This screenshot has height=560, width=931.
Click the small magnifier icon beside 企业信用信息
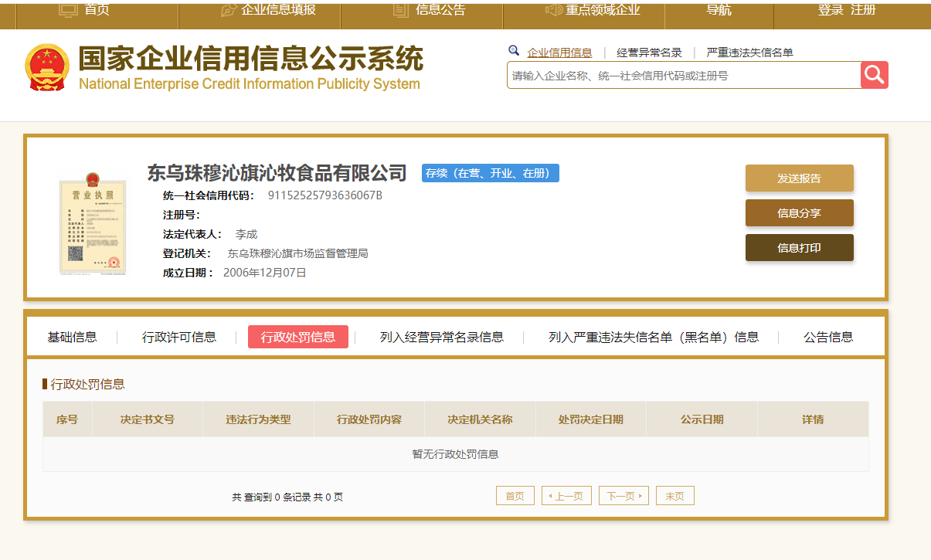[514, 51]
